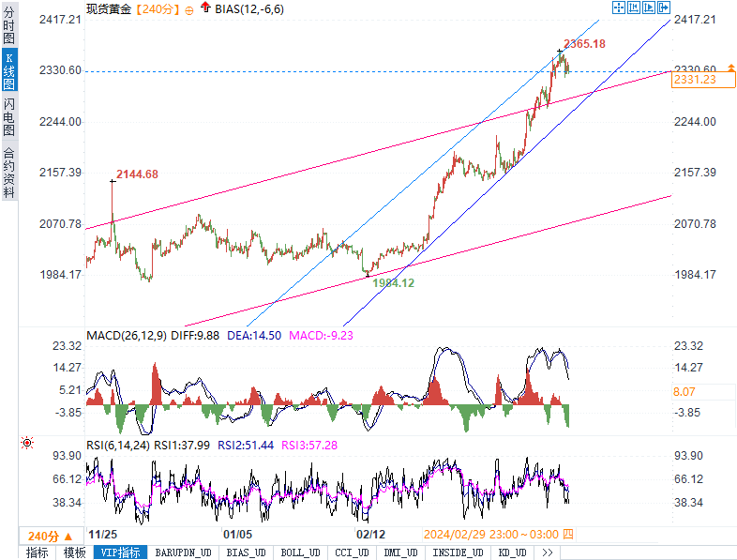Click the red sun icon near RSI panel

pyautogui.click(x=27, y=443)
